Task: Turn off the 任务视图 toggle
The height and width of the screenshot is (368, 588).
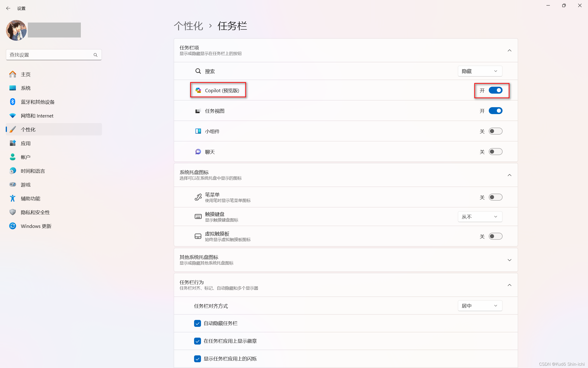Action: 495,111
